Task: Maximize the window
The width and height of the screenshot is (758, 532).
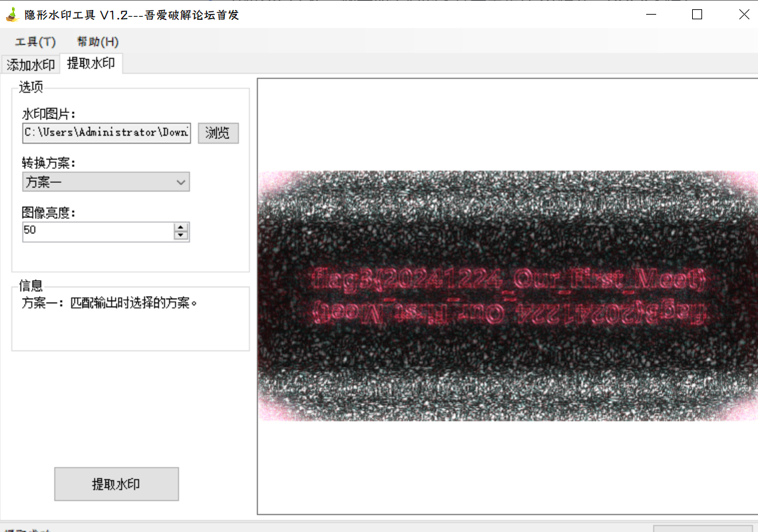Action: point(697,15)
